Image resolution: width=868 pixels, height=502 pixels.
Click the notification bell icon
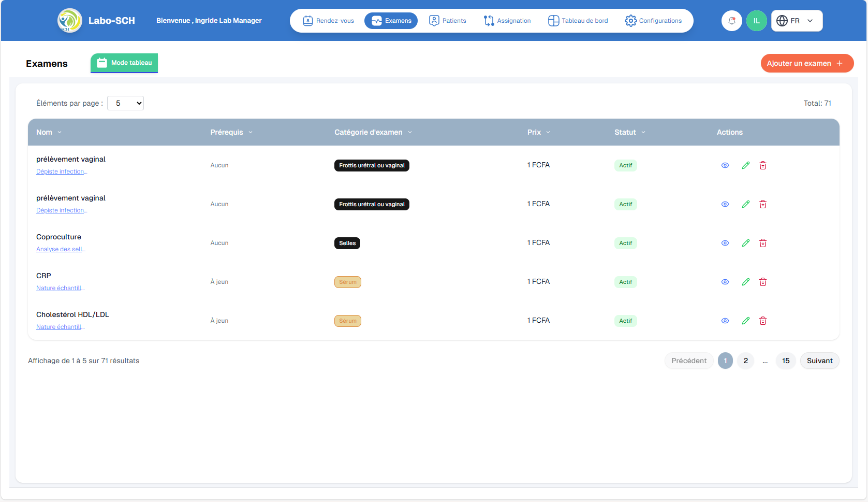(x=731, y=21)
